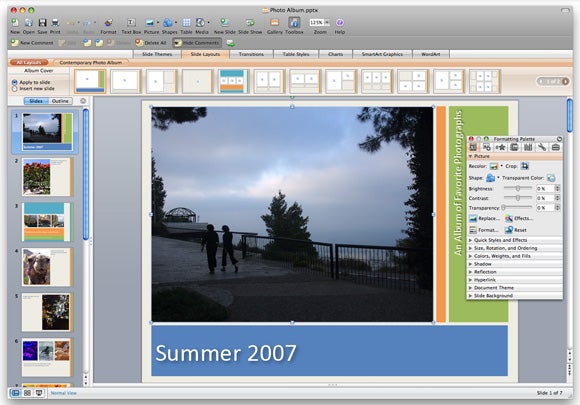Viewport: 580px width, 405px height.
Task: Collapse the Picture section in Formatting Palette
Action: 470,156
